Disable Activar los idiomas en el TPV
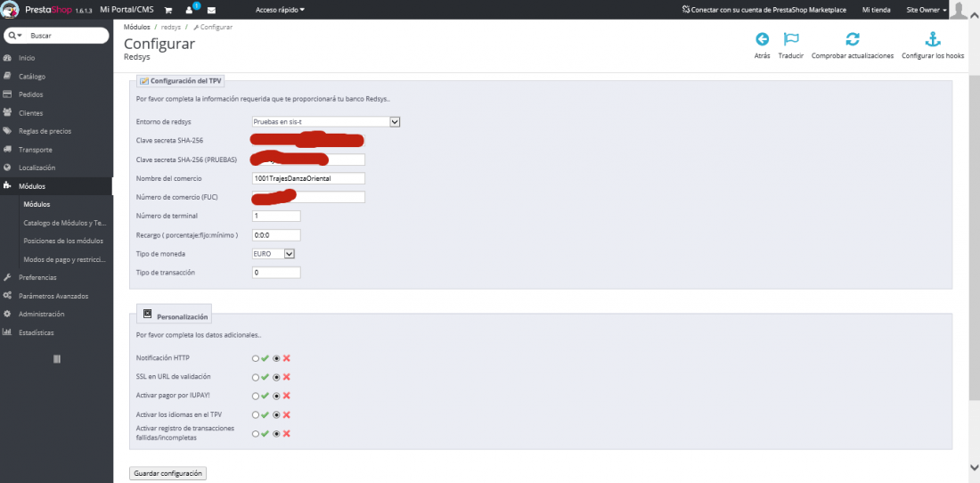This screenshot has height=483, width=980. click(x=276, y=415)
